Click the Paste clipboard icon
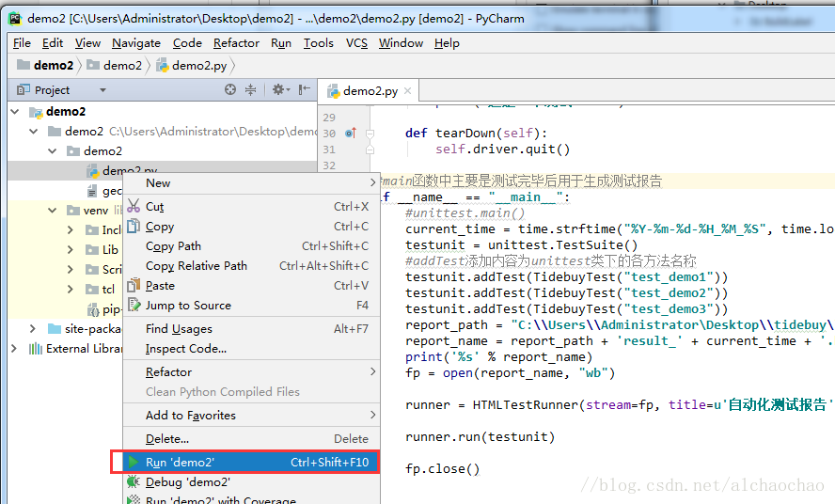The image size is (835, 504). tap(134, 285)
